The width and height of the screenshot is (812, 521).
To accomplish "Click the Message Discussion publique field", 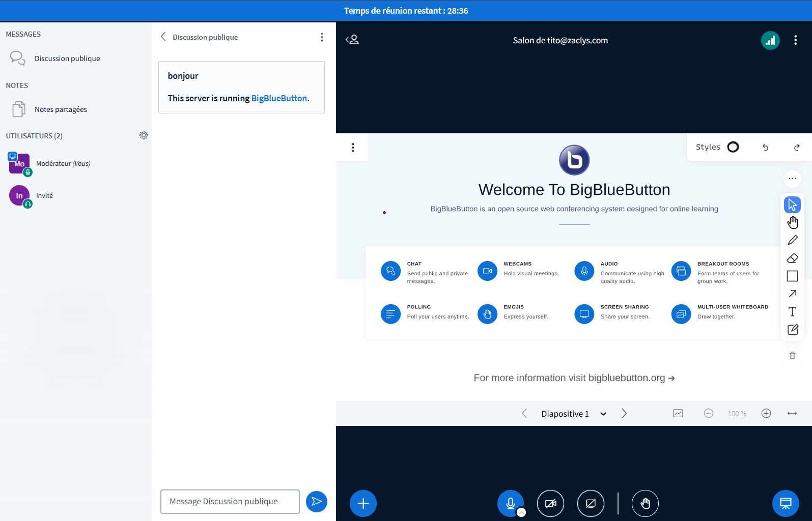I will click(230, 502).
